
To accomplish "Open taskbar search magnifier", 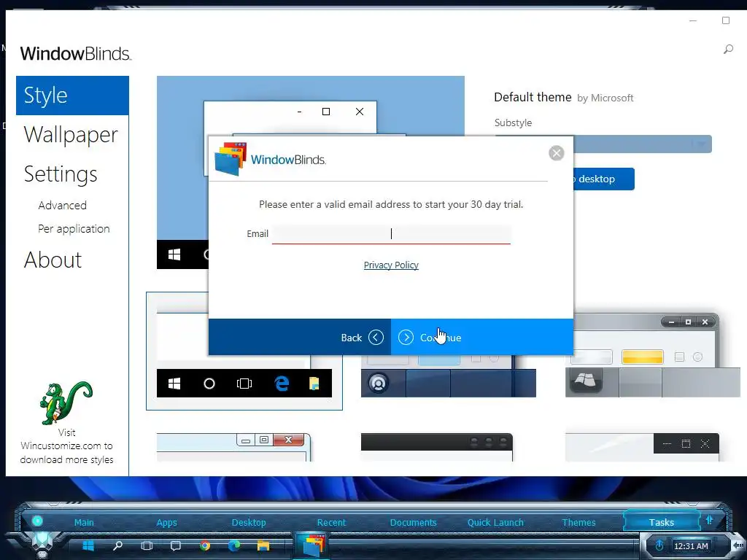I will (x=117, y=545).
